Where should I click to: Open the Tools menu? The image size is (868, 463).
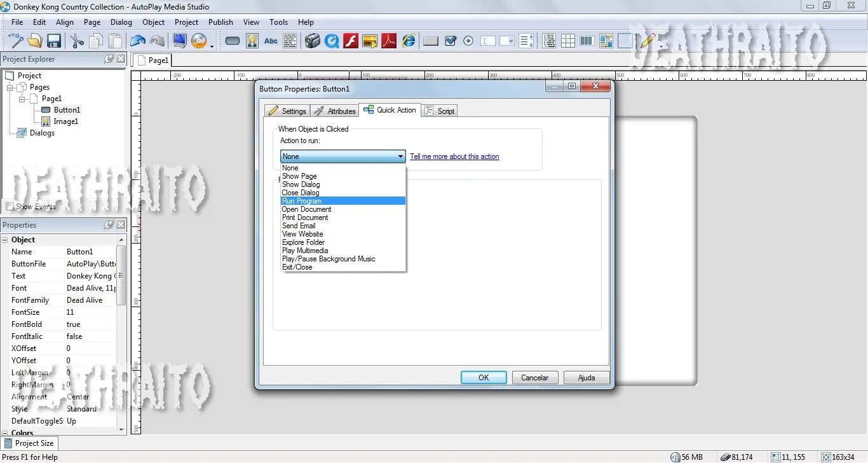tap(278, 22)
